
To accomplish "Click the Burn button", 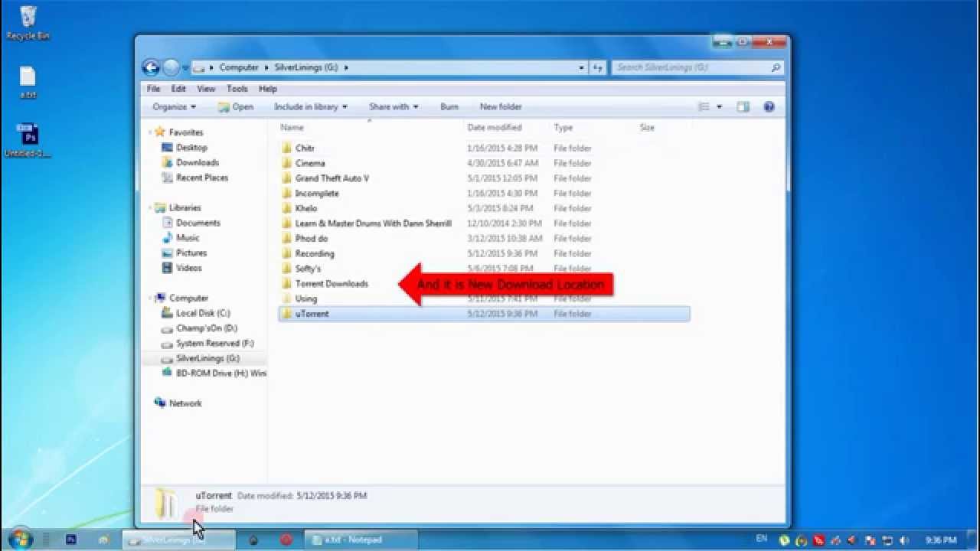I will pyautogui.click(x=449, y=107).
